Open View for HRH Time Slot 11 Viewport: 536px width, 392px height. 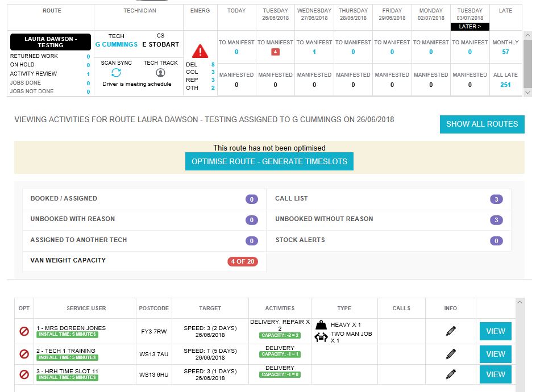[495, 374]
